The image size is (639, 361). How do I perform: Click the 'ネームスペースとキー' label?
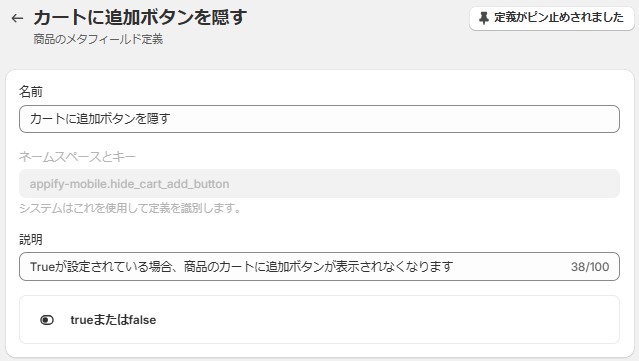coord(77,156)
